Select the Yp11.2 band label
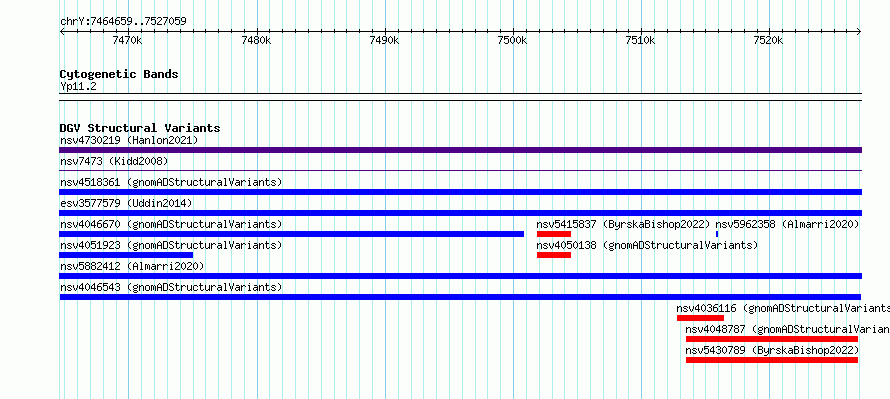The image size is (890, 399). pyautogui.click(x=78, y=86)
